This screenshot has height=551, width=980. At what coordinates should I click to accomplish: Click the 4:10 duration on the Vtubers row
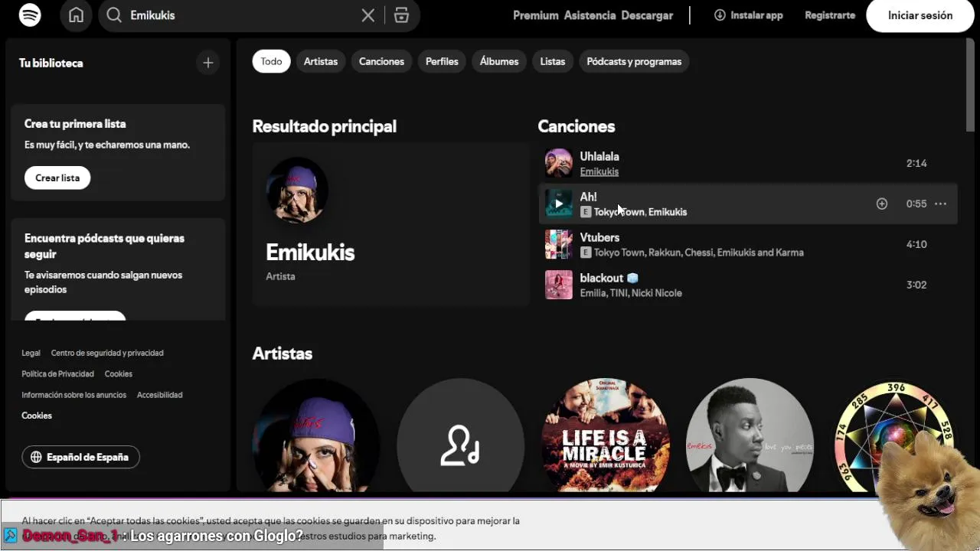click(x=916, y=244)
